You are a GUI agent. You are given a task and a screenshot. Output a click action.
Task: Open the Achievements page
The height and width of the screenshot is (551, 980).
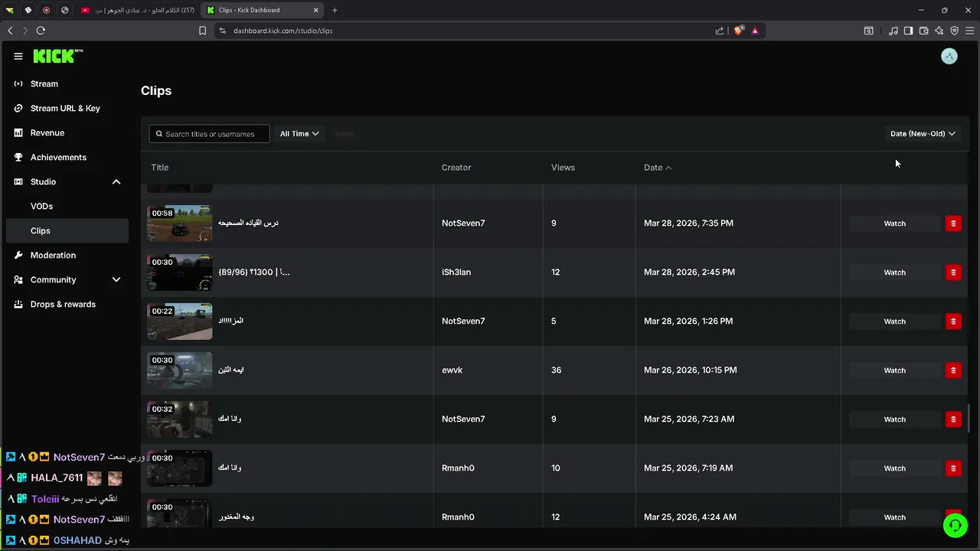(58, 157)
